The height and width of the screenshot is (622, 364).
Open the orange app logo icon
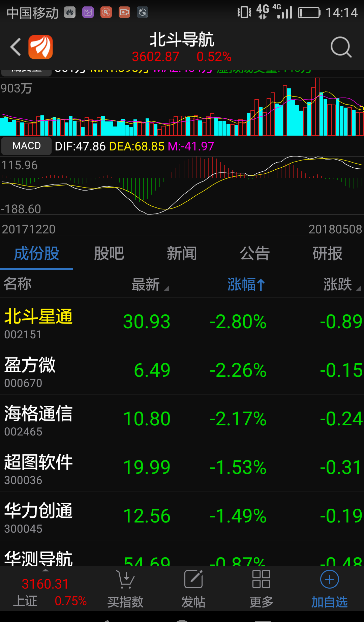(x=40, y=47)
